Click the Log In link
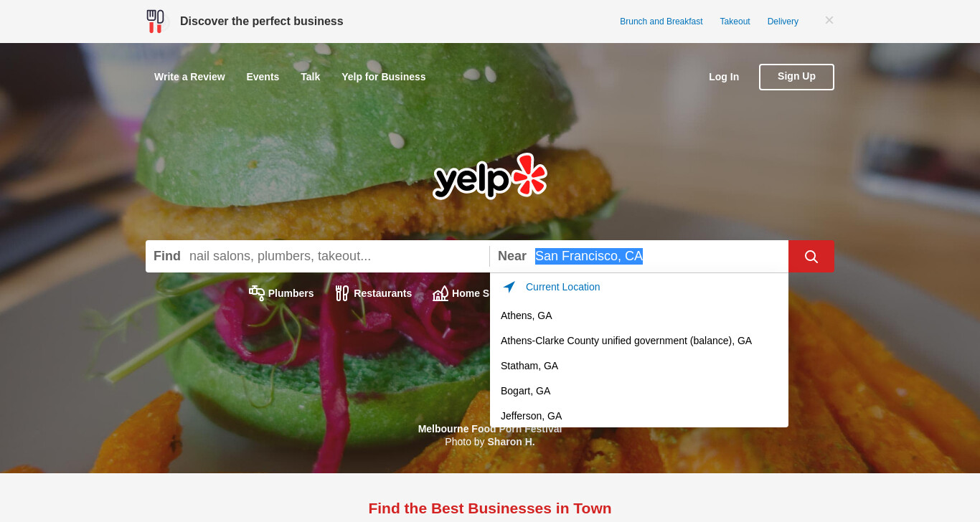The width and height of the screenshot is (980, 522). [724, 77]
